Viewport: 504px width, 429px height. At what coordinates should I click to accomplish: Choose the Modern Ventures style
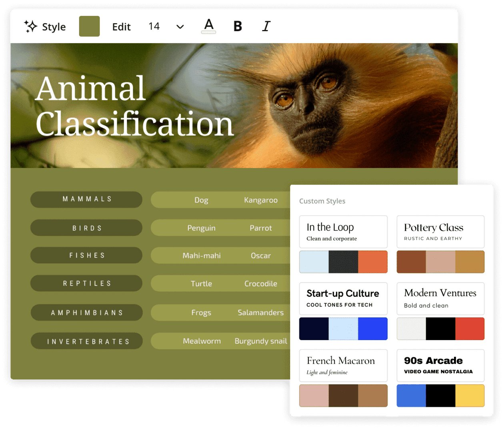[440, 299]
